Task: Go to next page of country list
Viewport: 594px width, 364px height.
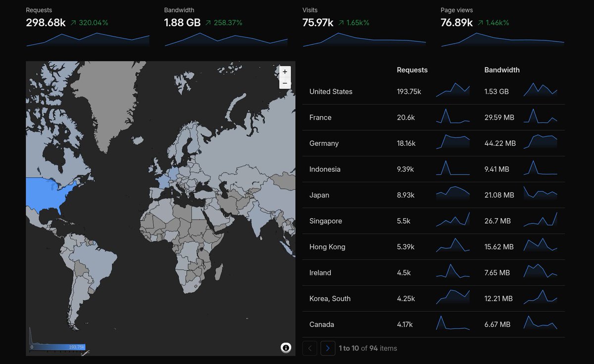Action: click(328, 348)
